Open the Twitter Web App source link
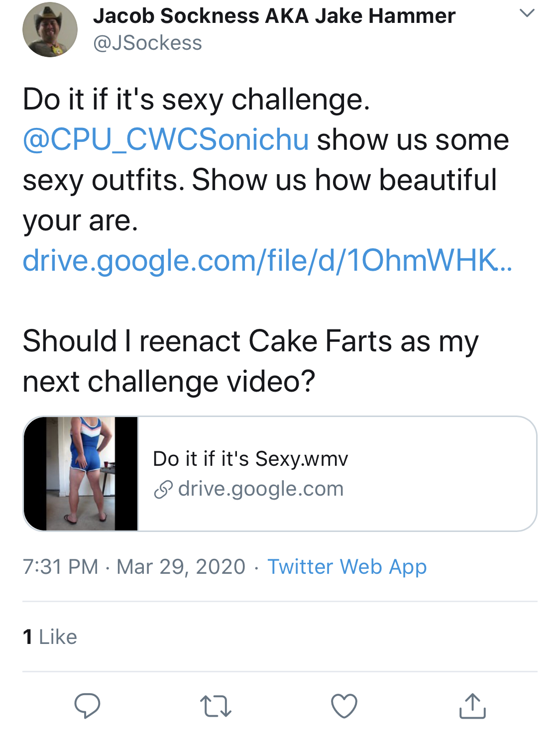The image size is (560, 739). point(347,567)
